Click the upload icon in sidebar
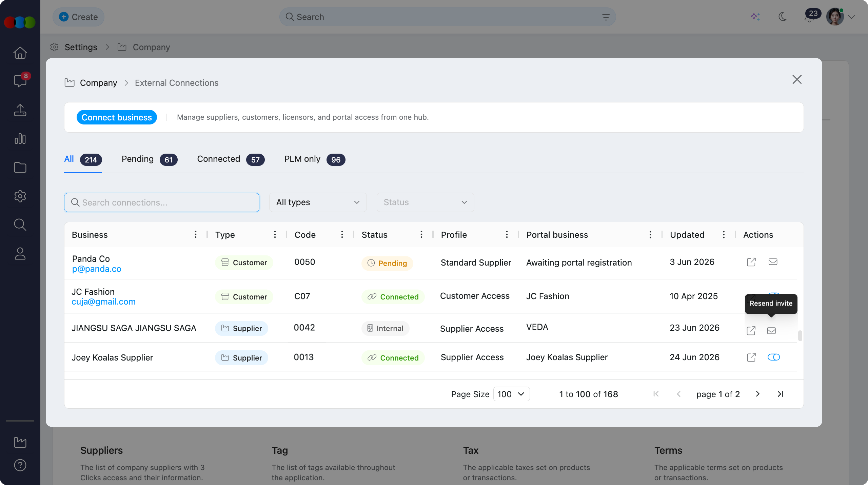This screenshot has width=868, height=485. pos(20,110)
